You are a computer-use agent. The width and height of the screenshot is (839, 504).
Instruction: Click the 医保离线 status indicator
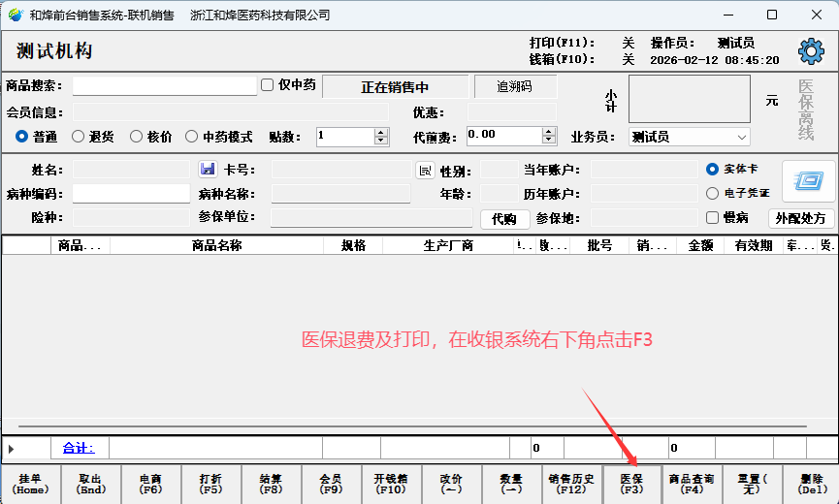click(x=806, y=109)
